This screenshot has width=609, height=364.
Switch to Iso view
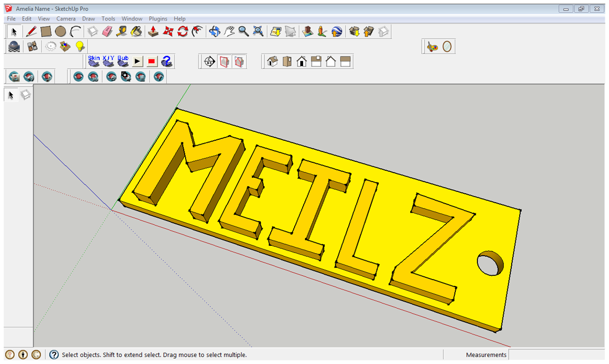pyautogui.click(x=273, y=62)
